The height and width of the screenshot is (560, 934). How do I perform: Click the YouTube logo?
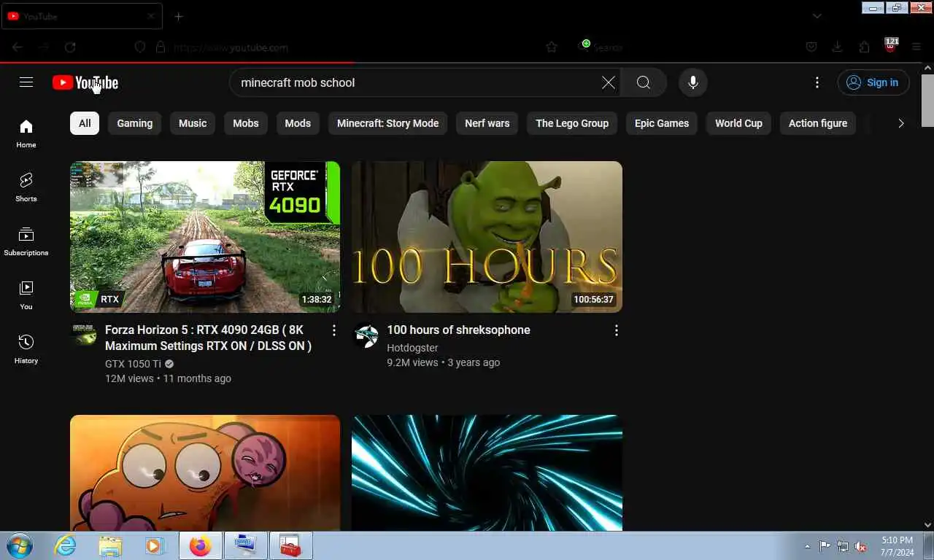click(85, 83)
